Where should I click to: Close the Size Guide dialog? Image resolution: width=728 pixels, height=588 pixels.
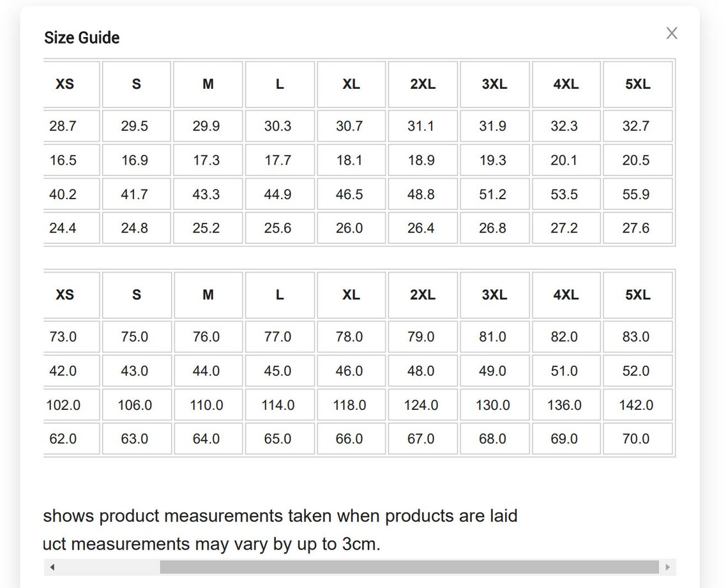(671, 33)
